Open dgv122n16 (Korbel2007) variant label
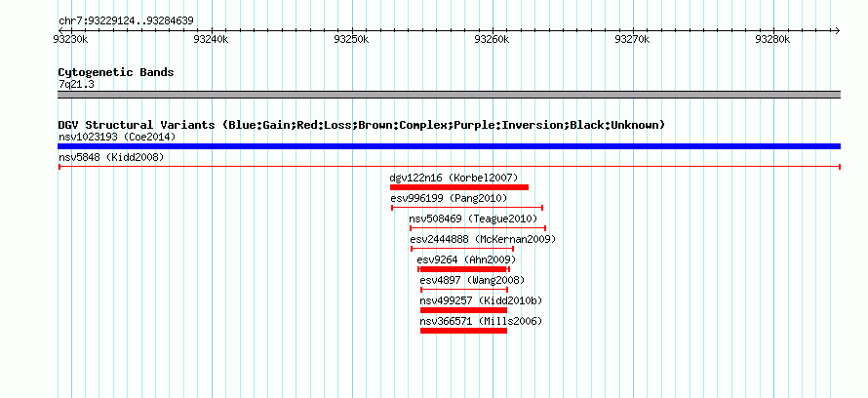Image resolution: width=868 pixels, height=398 pixels. (454, 178)
